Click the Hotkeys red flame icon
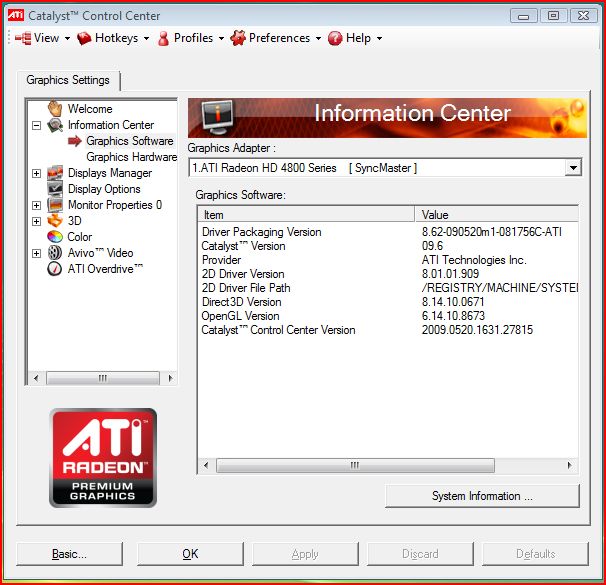606x585 pixels. [x=84, y=38]
